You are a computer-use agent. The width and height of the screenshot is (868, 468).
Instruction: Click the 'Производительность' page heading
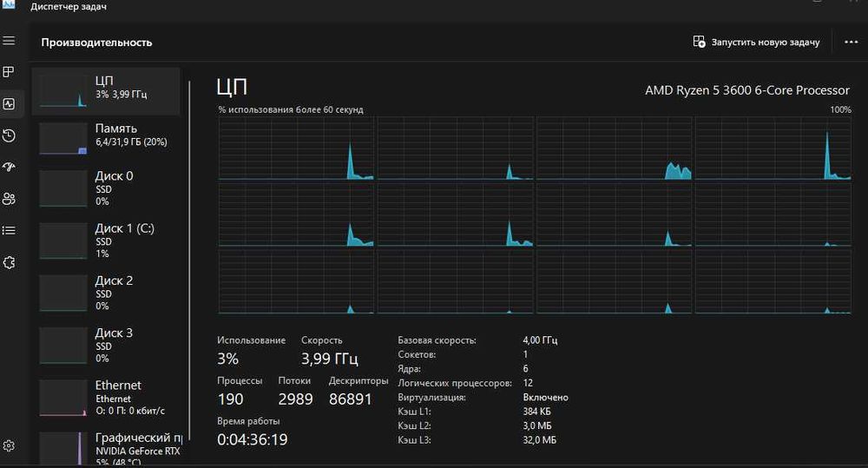[x=96, y=43]
